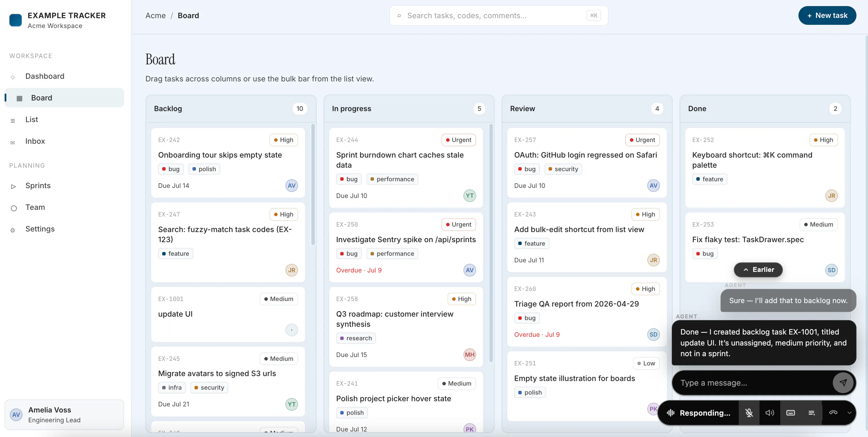Click the Backlog column scrollbar
Viewport: 868px width, 437px height.
pyautogui.click(x=313, y=185)
